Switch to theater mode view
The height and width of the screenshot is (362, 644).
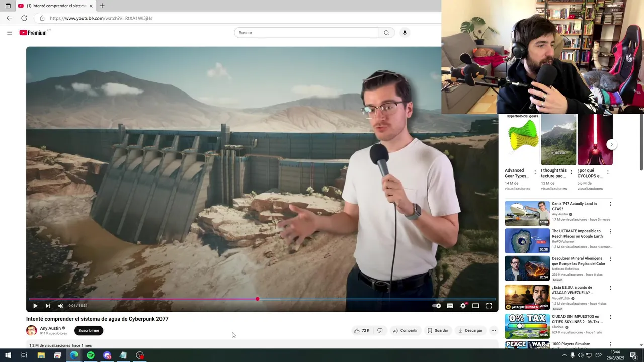point(475,306)
